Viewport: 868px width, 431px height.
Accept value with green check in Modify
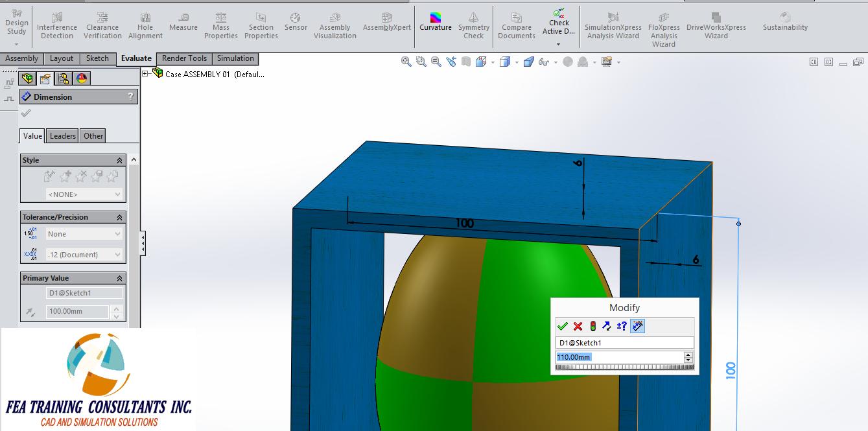coord(562,326)
